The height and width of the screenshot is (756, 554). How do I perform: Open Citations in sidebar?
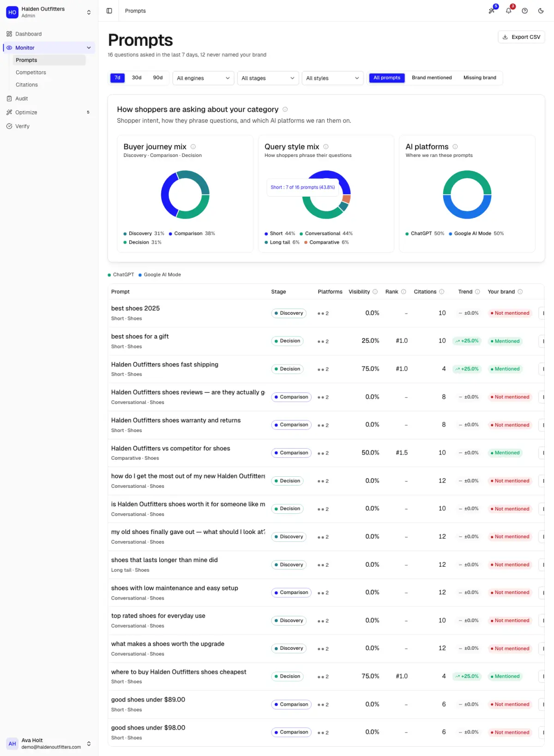pyautogui.click(x=27, y=85)
